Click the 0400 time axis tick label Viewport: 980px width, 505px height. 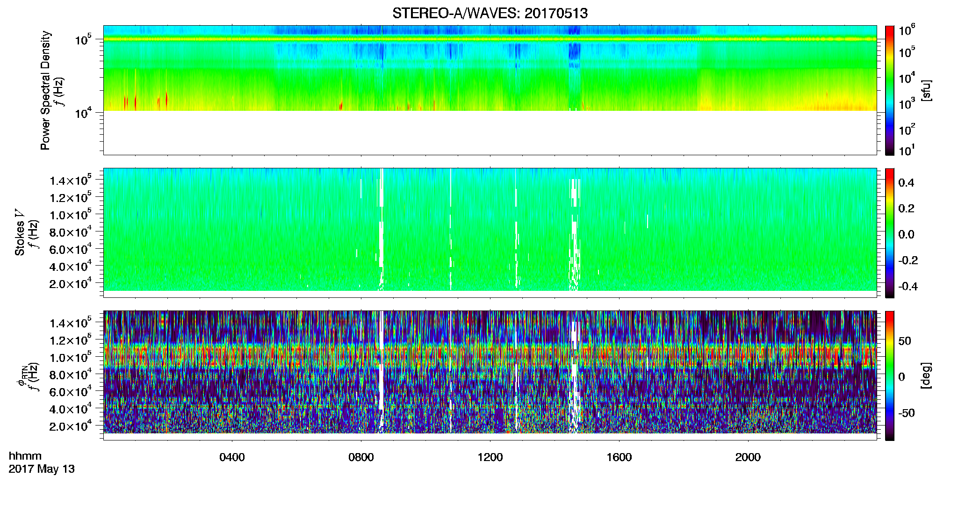click(x=232, y=457)
